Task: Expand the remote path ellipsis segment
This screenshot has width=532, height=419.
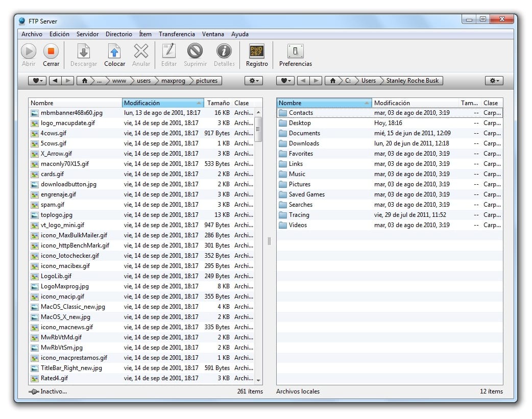Action: click(x=100, y=81)
